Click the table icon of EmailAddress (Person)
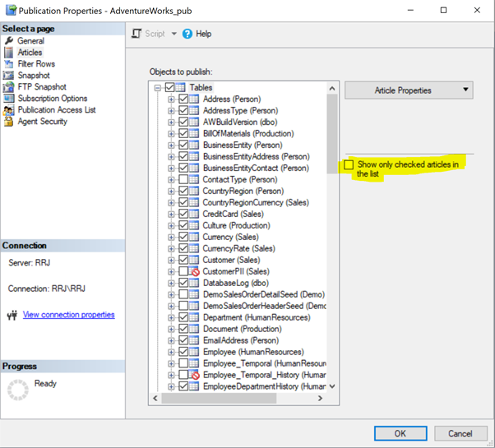The width and height of the screenshot is (495, 448). (x=194, y=340)
